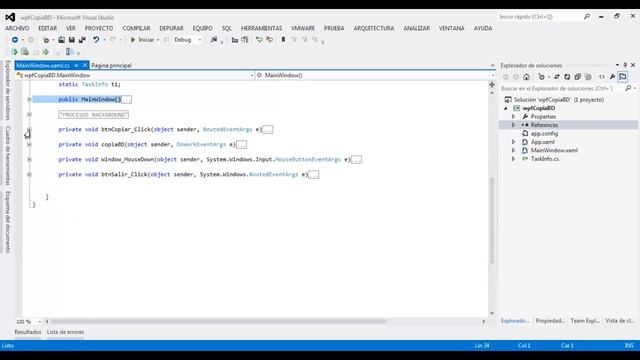Open the DEPURAR menu

(x=171, y=28)
